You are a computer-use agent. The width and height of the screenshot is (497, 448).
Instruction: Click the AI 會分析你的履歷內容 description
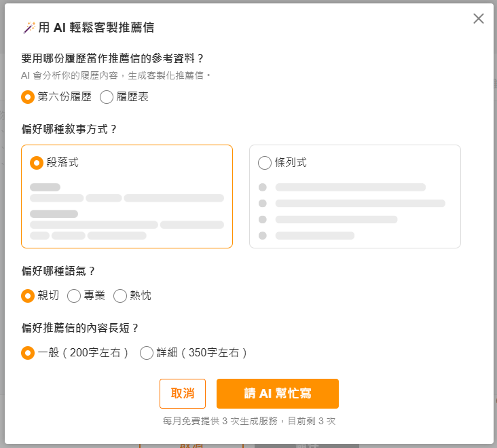point(117,75)
